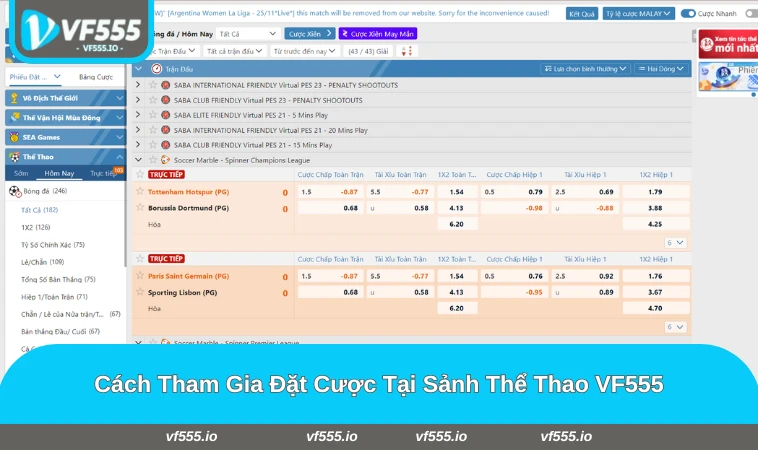The image size is (758, 450).
Task: Switch to the Trực tiếp tab
Action: 103,173
